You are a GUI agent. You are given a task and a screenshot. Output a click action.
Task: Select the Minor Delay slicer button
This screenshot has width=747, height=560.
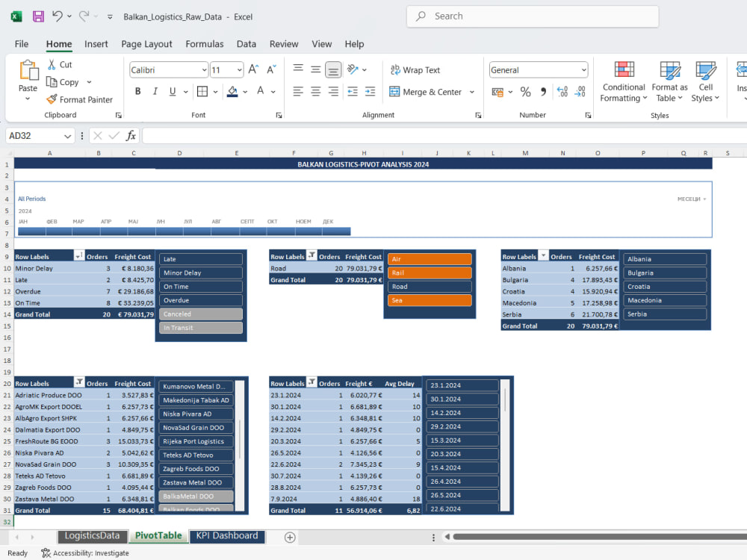click(x=200, y=273)
